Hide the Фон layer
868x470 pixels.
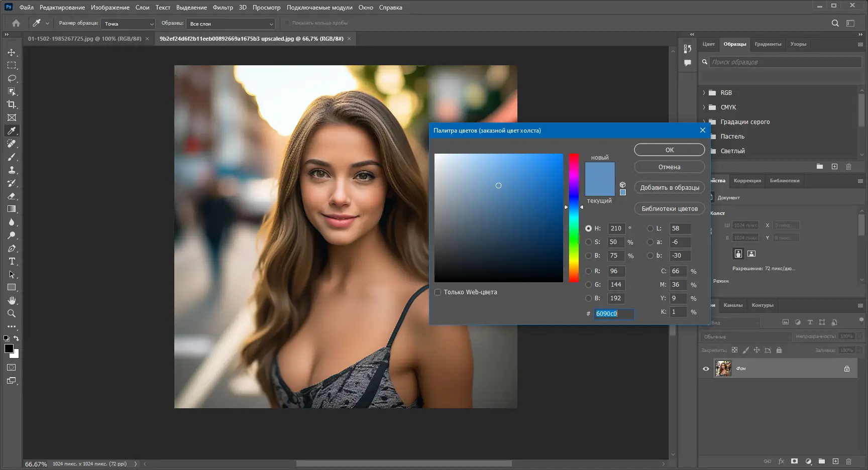[x=706, y=368]
